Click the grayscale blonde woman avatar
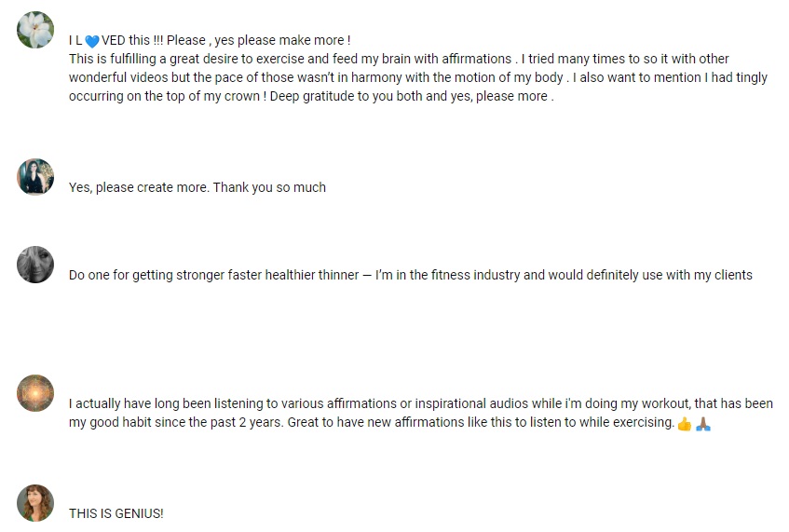789x532 pixels. coord(35,265)
